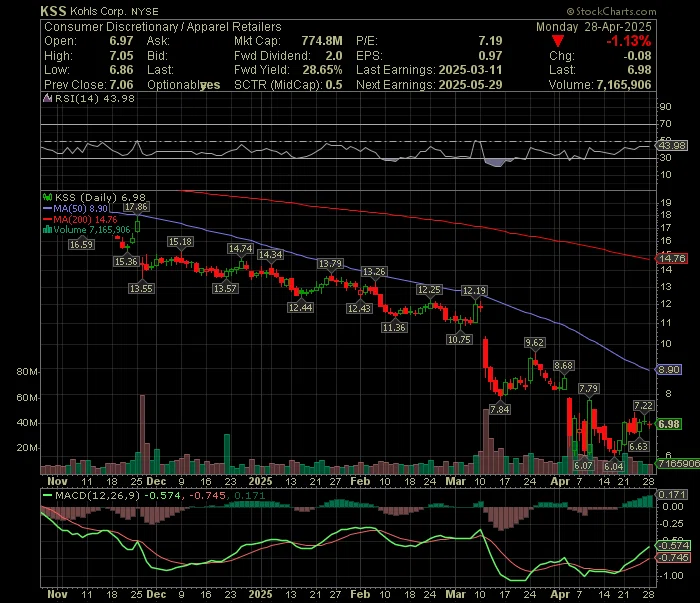The image size is (700, 603).
Task: Click the Low value 6.86
Action: pyautogui.click(x=121, y=70)
